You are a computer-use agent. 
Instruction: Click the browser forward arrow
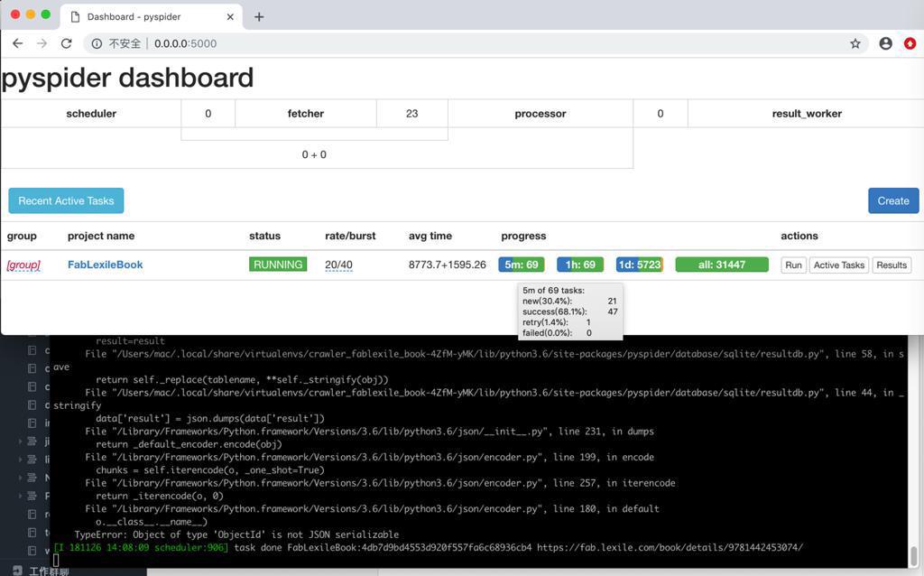[42, 43]
